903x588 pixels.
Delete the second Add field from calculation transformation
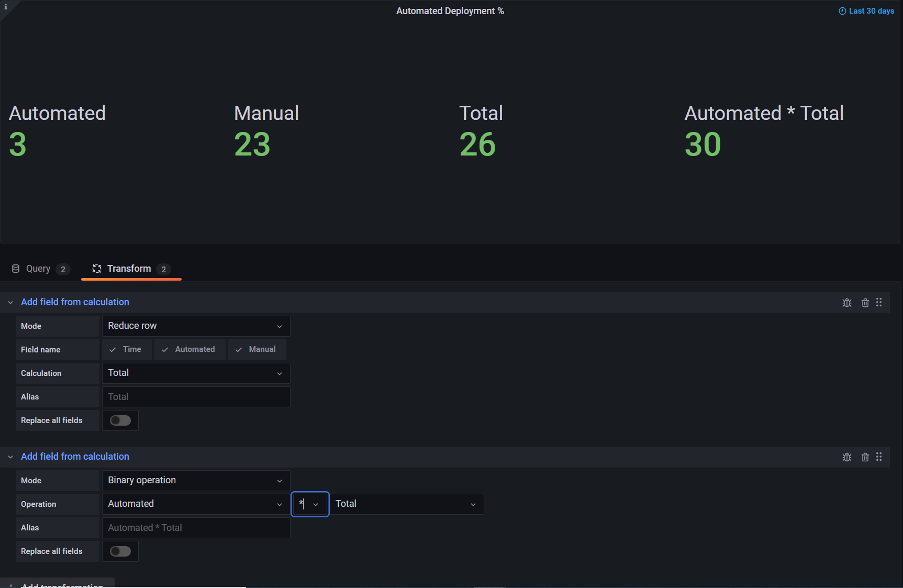[x=865, y=457]
